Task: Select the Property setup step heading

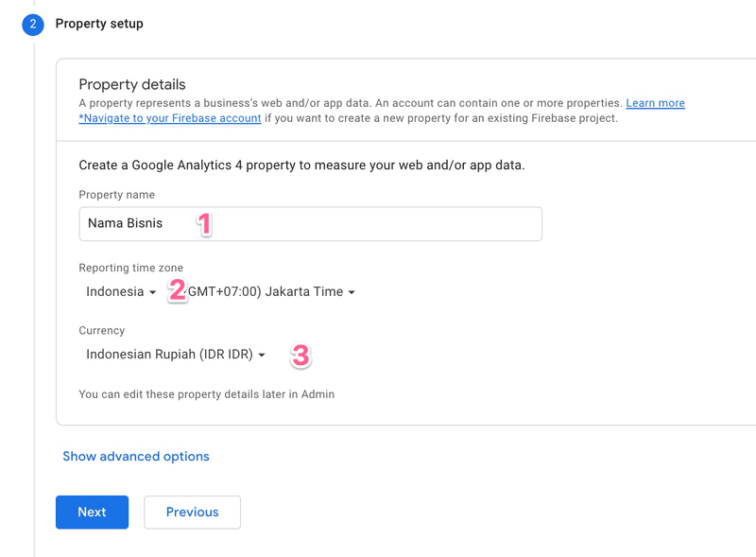Action: 99,24
